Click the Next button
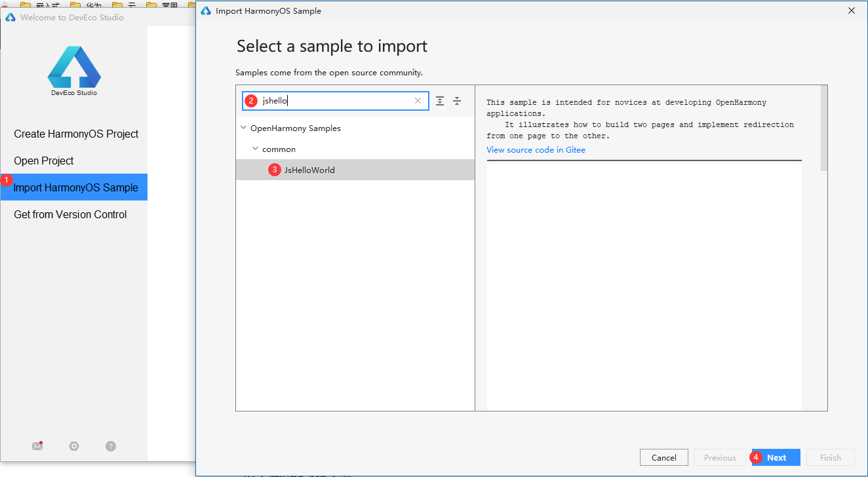868x477 pixels. (776, 457)
